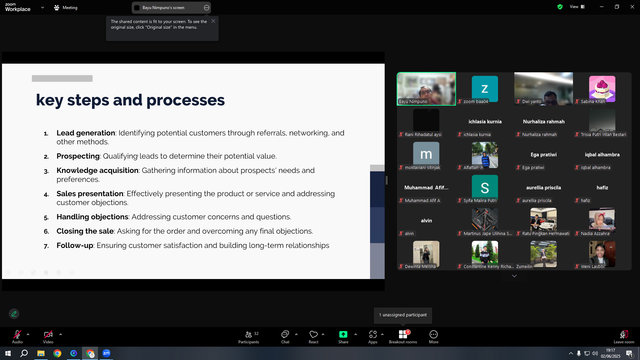The height and width of the screenshot is (360, 640).
Task: Expand share options arrow beside Share
Action: [x=356, y=334]
